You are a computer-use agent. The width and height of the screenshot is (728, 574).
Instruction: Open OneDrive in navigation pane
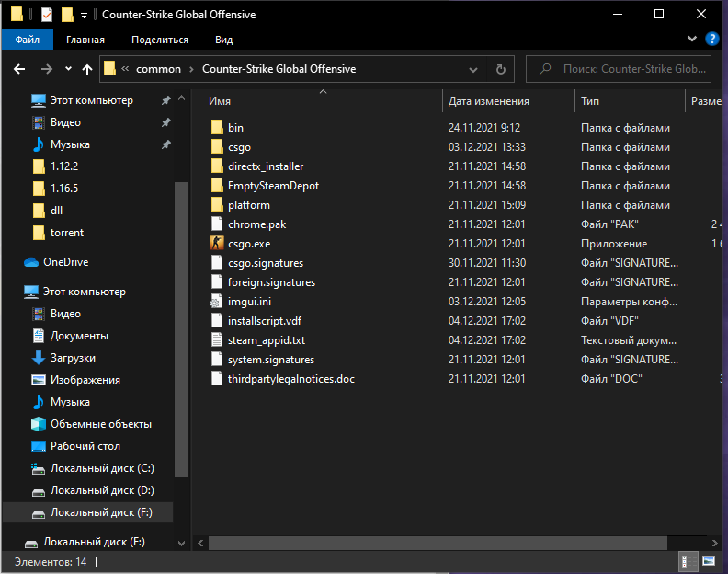pyautogui.click(x=56, y=262)
